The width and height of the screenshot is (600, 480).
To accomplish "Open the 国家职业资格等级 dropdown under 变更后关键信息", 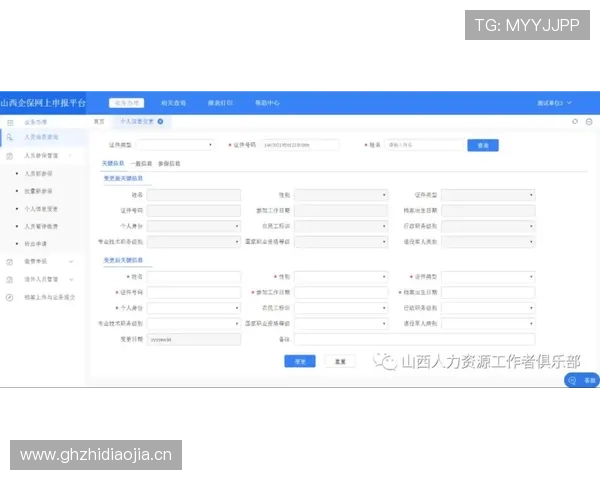I will (341, 324).
